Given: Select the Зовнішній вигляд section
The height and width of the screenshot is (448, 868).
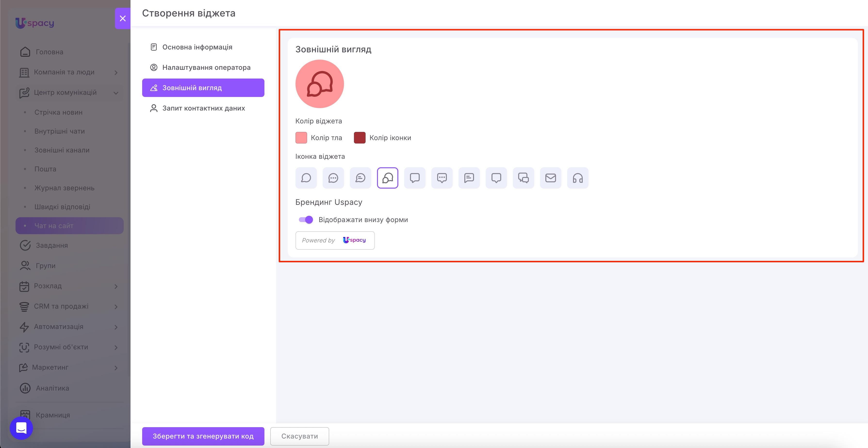Looking at the screenshot, I should 203,88.
